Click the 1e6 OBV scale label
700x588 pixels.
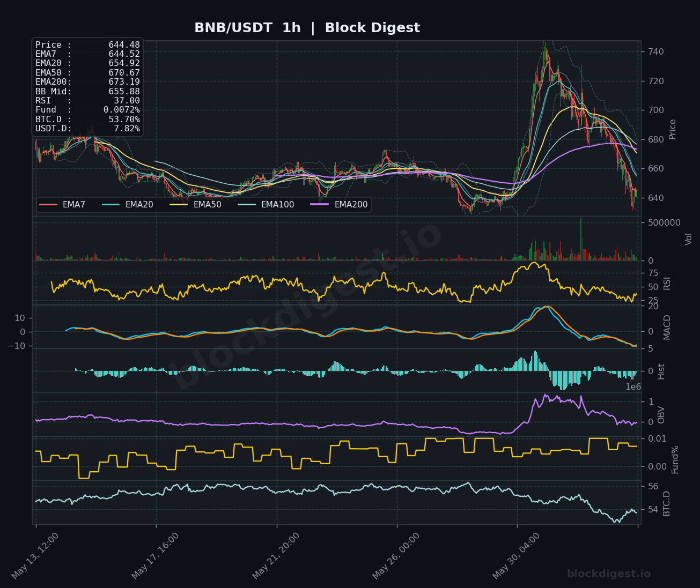tap(633, 387)
